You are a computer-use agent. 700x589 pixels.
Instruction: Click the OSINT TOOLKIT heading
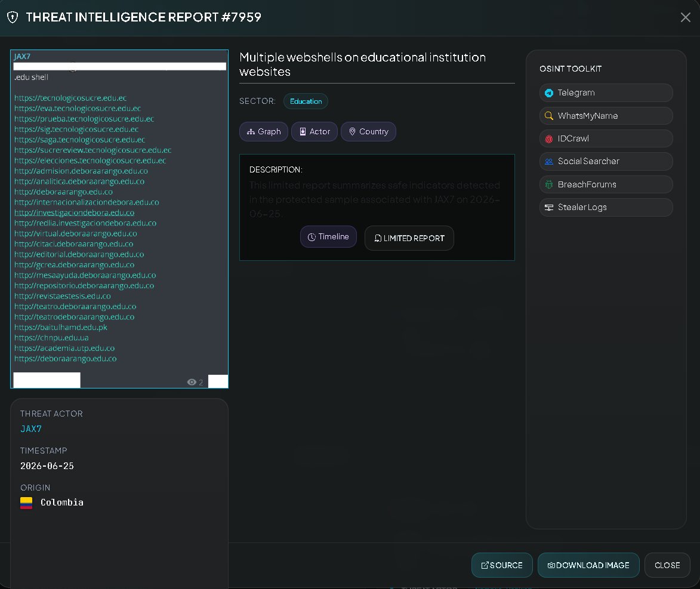pos(570,69)
